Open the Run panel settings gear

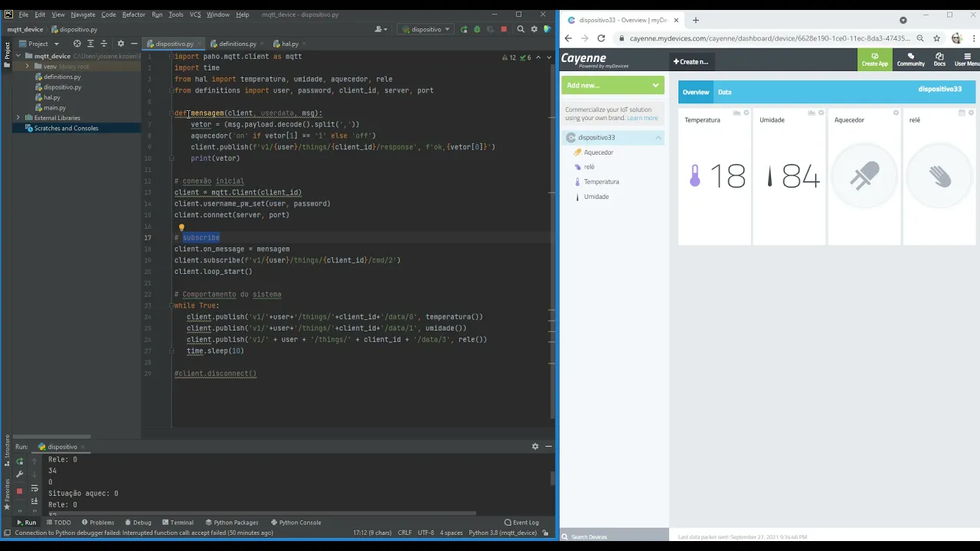(x=535, y=446)
